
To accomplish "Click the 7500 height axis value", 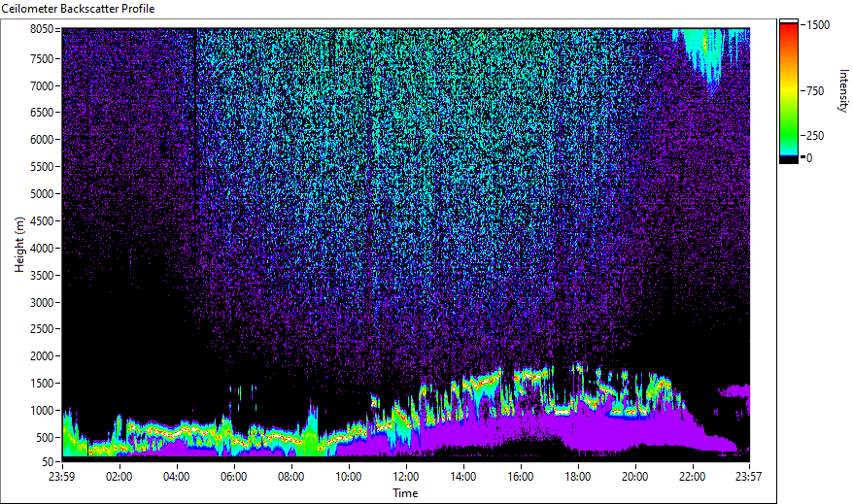I will tap(42, 58).
